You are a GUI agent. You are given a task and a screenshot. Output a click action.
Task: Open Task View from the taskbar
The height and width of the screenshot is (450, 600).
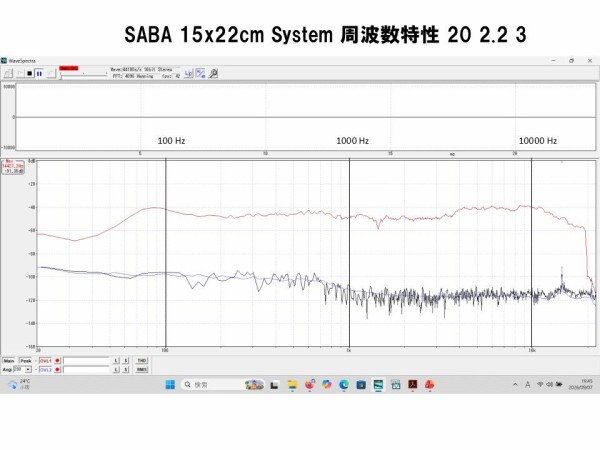[274, 385]
